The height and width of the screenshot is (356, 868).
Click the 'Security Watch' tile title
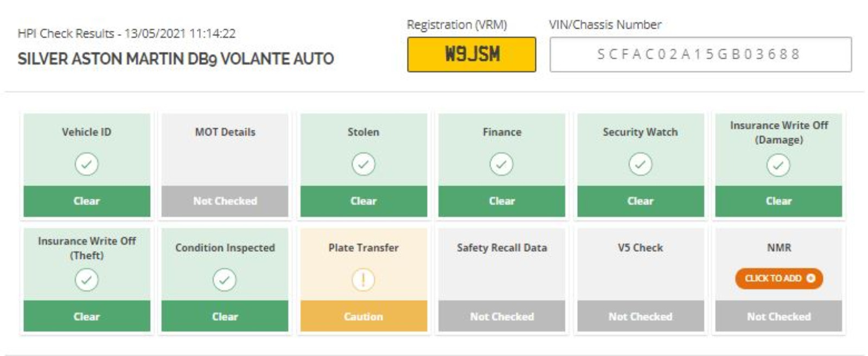640,132
